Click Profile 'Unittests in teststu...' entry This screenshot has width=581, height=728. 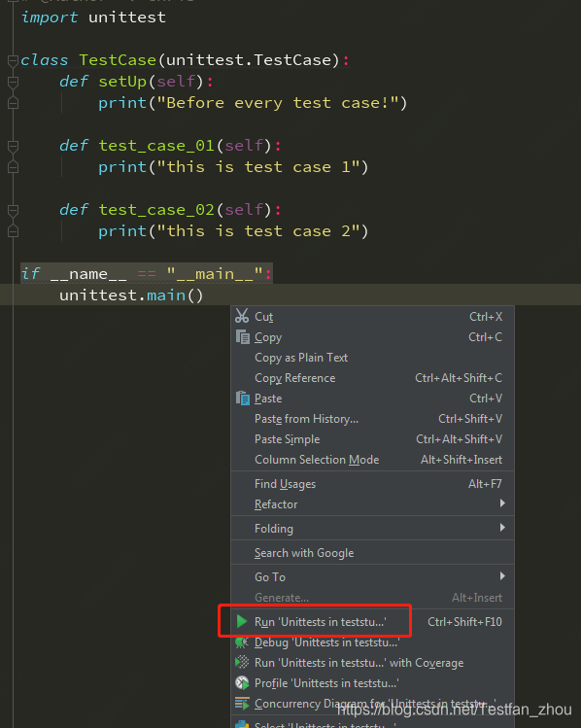373,683
